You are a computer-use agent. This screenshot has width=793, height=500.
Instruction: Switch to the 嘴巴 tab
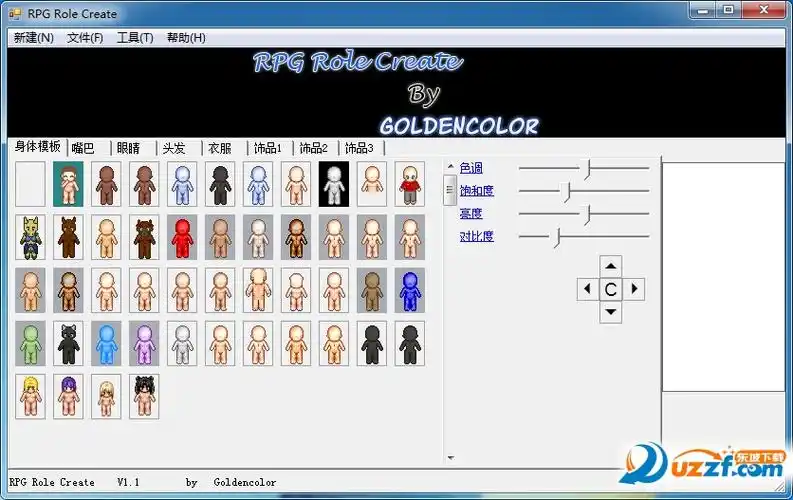(89, 148)
